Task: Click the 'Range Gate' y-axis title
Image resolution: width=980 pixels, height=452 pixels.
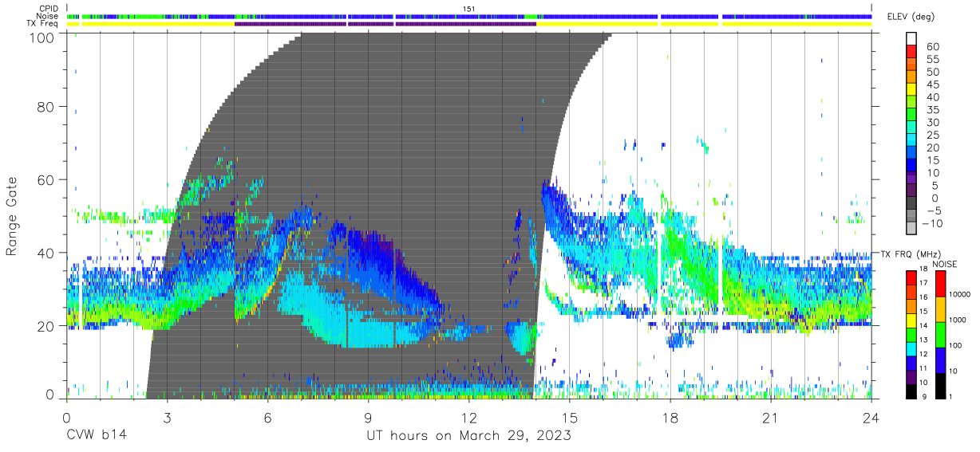Action: pyautogui.click(x=12, y=217)
